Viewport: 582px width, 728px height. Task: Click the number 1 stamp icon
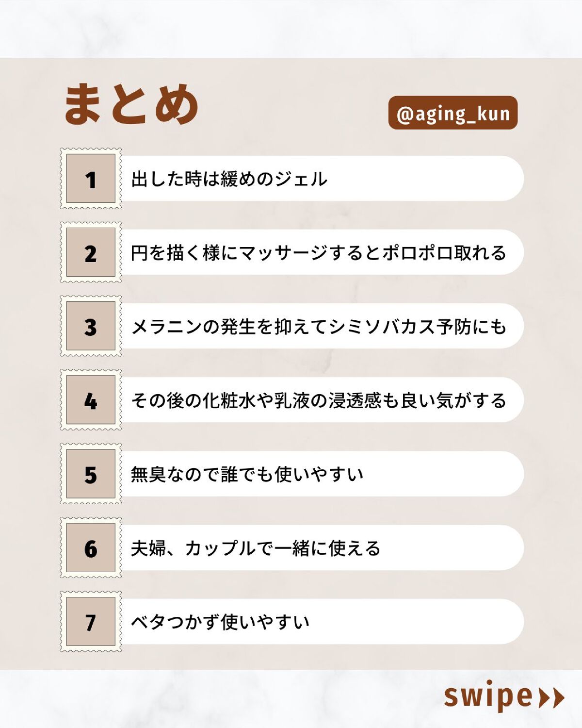(x=91, y=179)
